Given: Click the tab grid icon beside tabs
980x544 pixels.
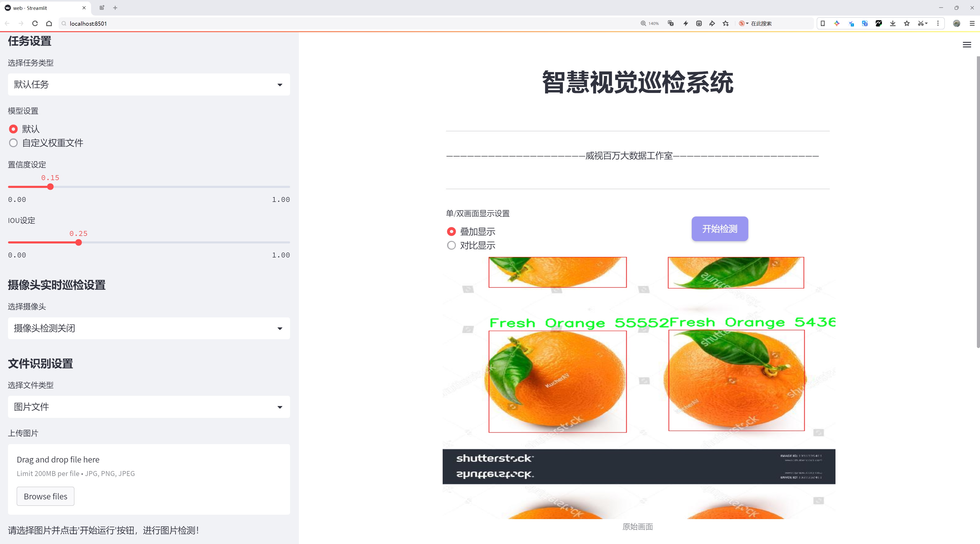Looking at the screenshot, I should pos(101,8).
